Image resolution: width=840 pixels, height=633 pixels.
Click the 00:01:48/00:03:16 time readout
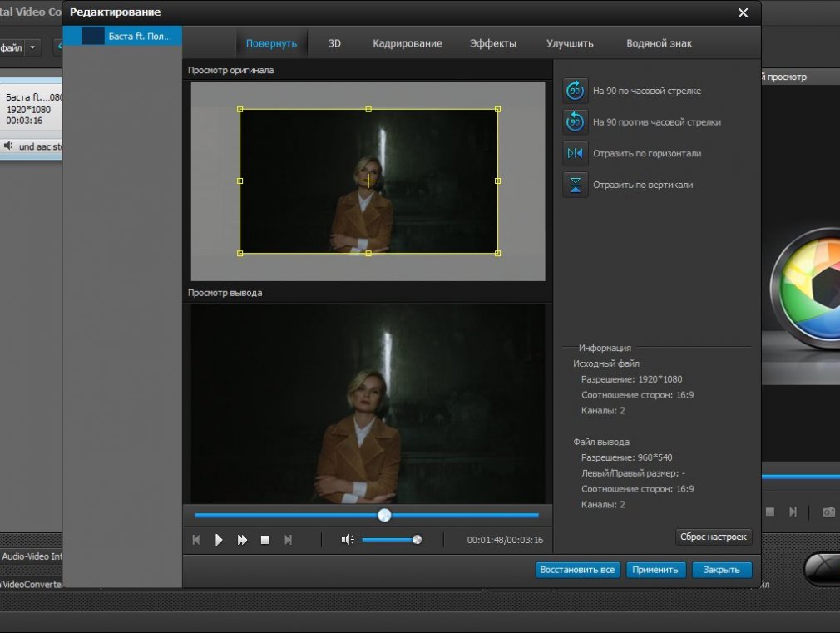[505, 540]
